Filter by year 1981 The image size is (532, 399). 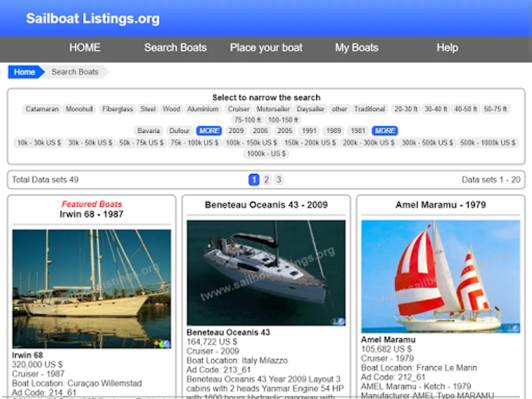pyautogui.click(x=358, y=131)
